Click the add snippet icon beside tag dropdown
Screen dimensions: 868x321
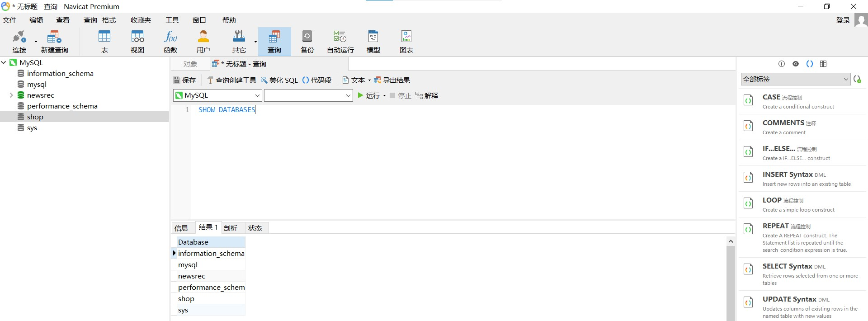(x=857, y=79)
